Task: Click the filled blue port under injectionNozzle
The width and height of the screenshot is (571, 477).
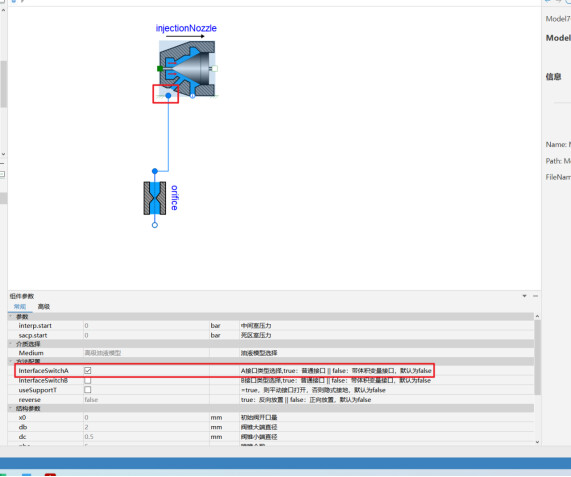Action: coord(168,95)
